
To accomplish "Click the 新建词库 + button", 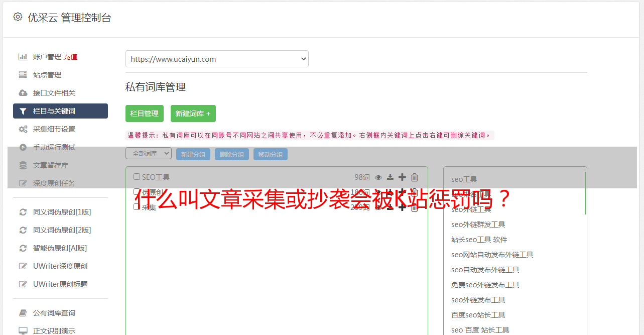I will pyautogui.click(x=193, y=114).
